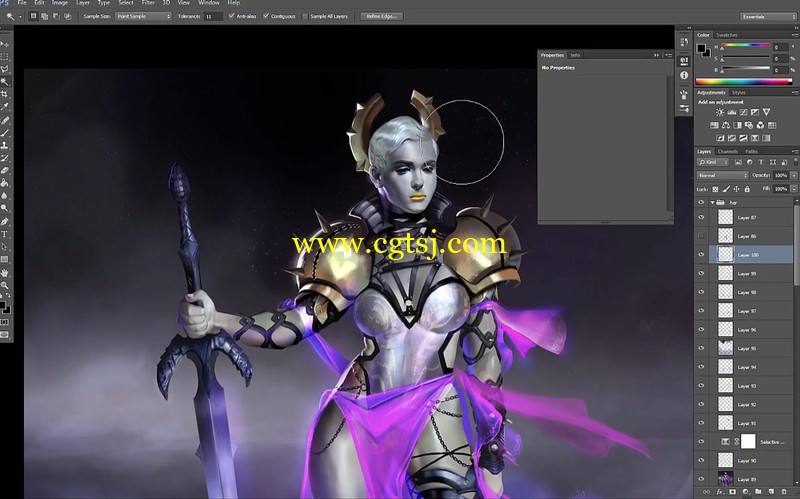Click the Refine Edge button
Viewport: 800px width, 499px height.
point(382,16)
